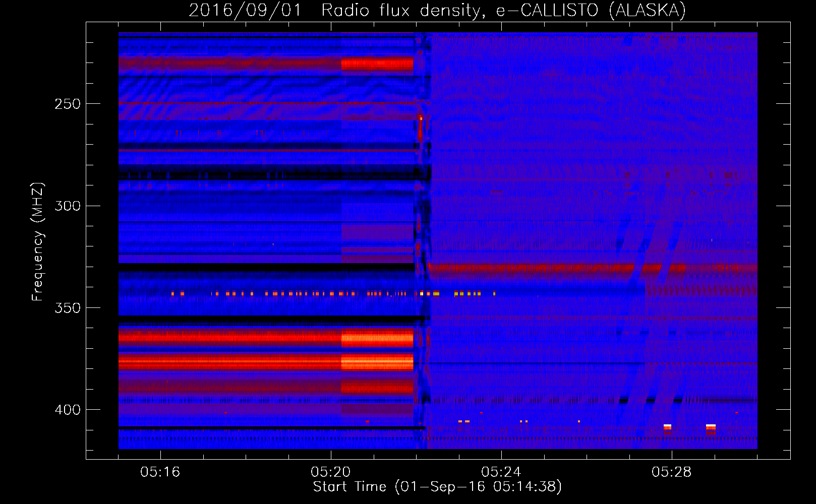
Task: Click the 350 frequency tick label
Action: coord(68,308)
